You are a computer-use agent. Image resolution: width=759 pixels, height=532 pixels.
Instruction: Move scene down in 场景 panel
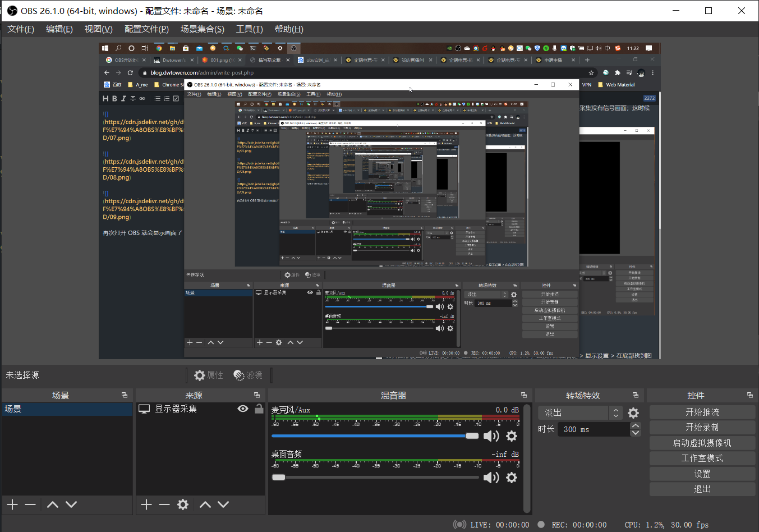click(x=71, y=505)
